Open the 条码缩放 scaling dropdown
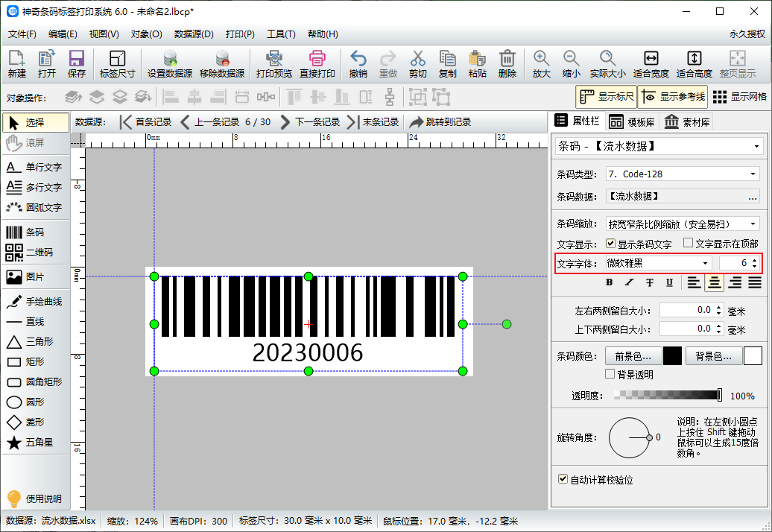772x532 pixels. pos(753,224)
